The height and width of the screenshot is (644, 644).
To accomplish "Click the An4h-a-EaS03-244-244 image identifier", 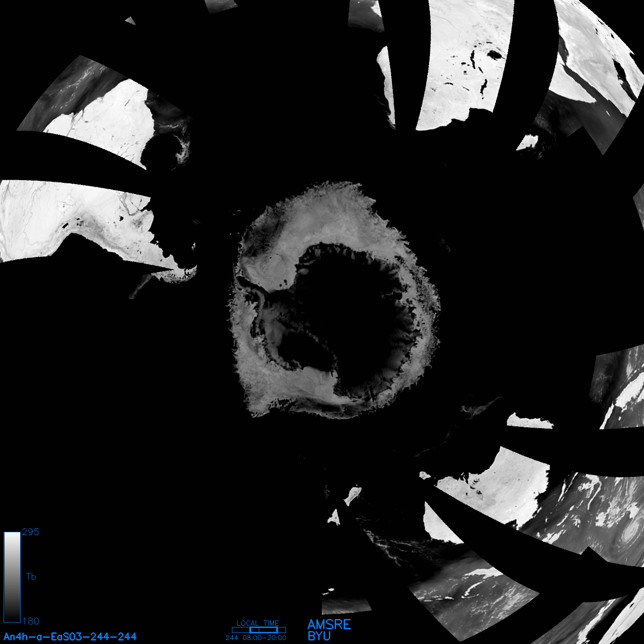I will 70,636.
